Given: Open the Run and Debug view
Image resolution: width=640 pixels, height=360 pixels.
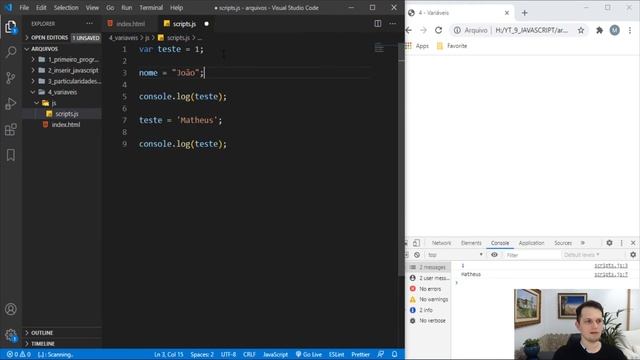Looking at the screenshot, I should (11, 103).
